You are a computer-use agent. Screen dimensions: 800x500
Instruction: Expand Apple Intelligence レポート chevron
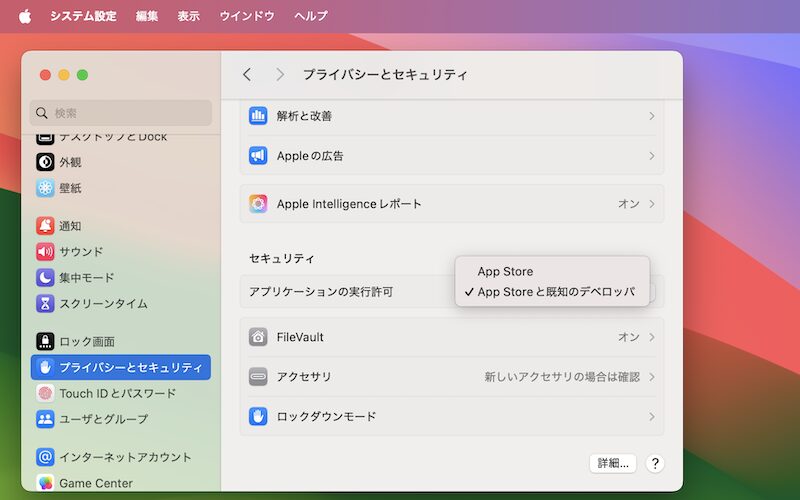pos(652,204)
